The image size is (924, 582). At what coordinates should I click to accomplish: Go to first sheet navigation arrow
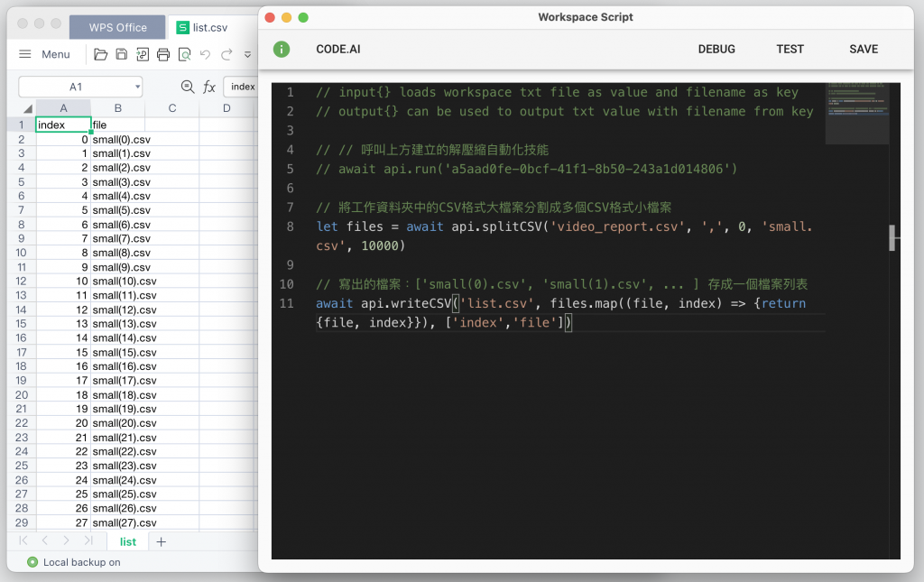23,540
